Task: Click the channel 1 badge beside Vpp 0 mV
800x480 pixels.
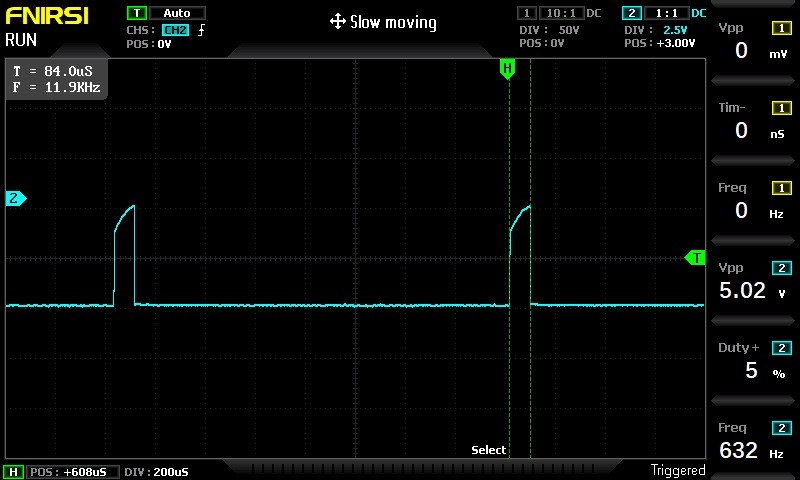Action: [782, 28]
